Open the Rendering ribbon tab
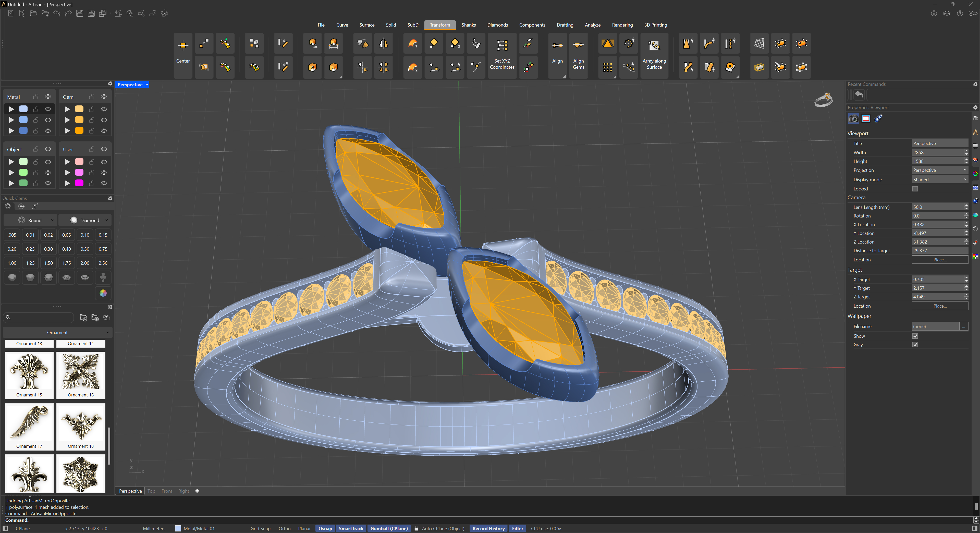The width and height of the screenshot is (980, 533). [x=622, y=25]
